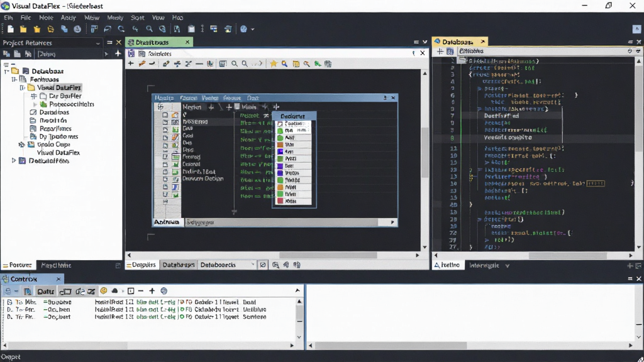The width and height of the screenshot is (644, 362).
Task: Click the round clock icon in main toolbar
Action: tap(77, 29)
